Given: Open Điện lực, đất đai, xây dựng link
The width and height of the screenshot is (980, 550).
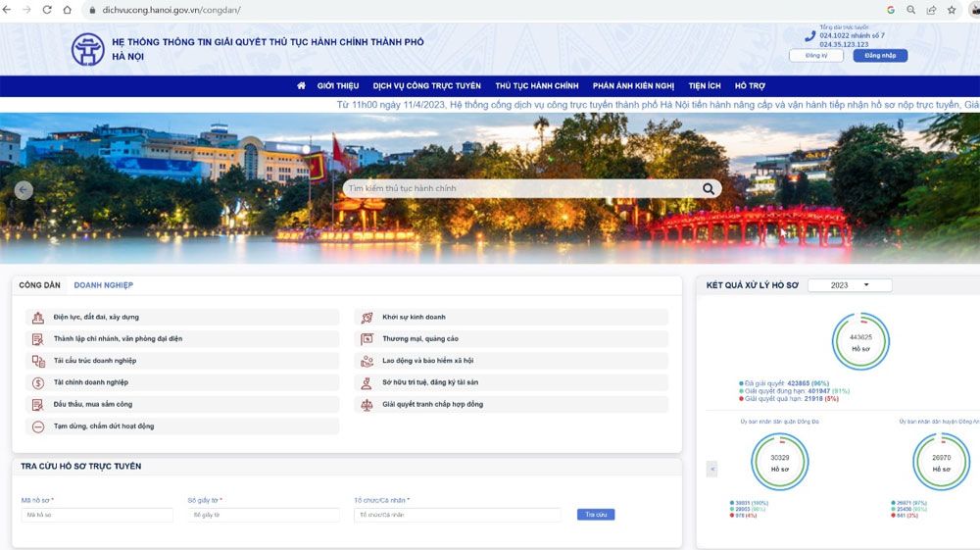Looking at the screenshot, I should [96, 317].
